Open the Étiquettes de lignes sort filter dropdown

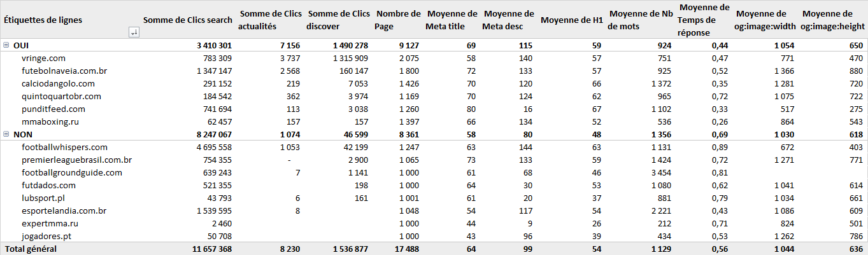tap(134, 33)
